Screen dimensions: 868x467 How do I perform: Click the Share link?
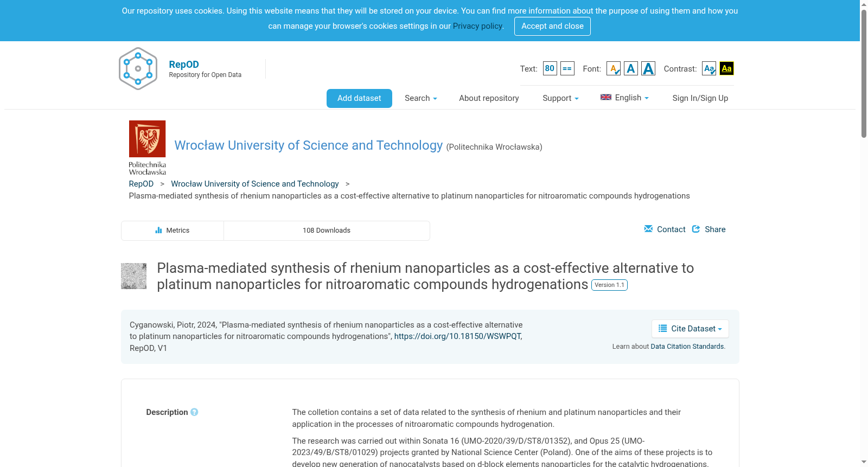pyautogui.click(x=715, y=229)
